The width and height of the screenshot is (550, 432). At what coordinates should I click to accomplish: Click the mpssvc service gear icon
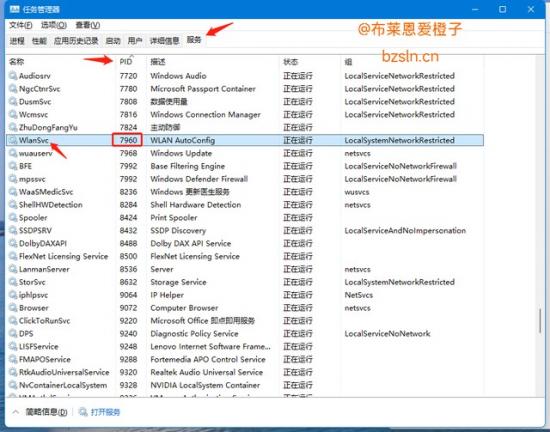click(x=13, y=179)
